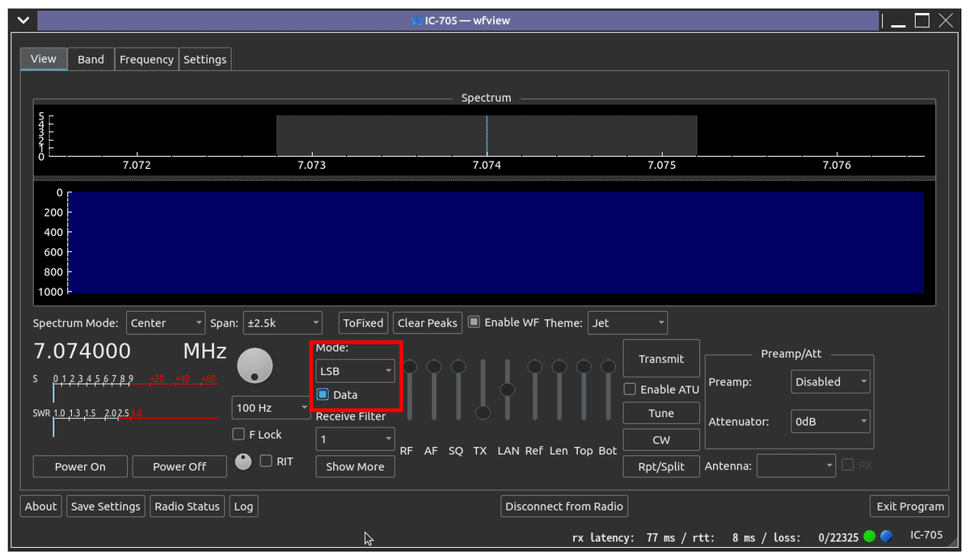Click the green connection status indicator
The height and width of the screenshot is (560, 970).
[x=869, y=536]
